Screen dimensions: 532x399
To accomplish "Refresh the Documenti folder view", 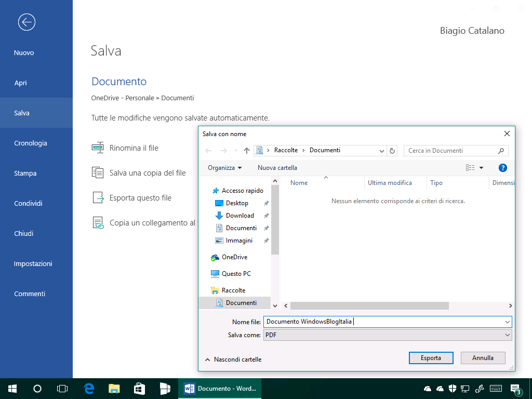I will [392, 151].
